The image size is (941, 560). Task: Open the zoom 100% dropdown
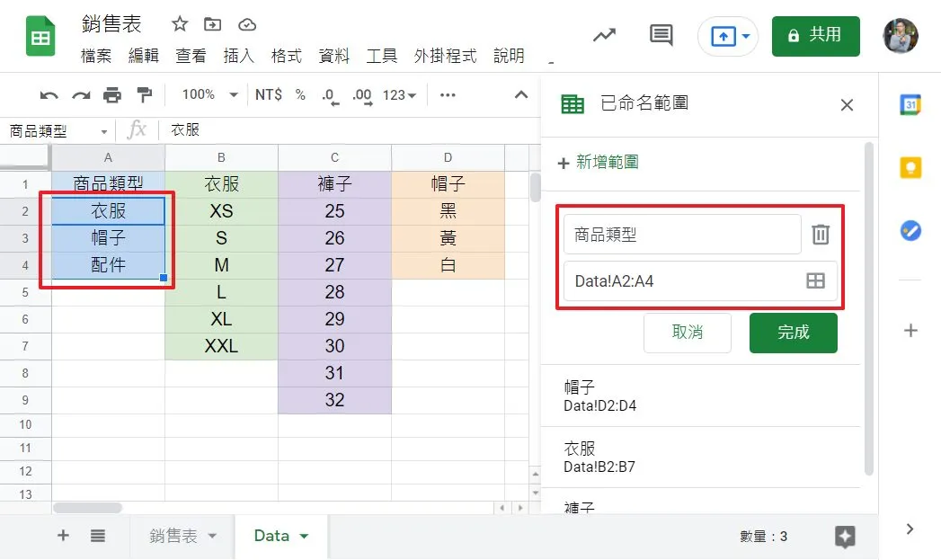210,95
